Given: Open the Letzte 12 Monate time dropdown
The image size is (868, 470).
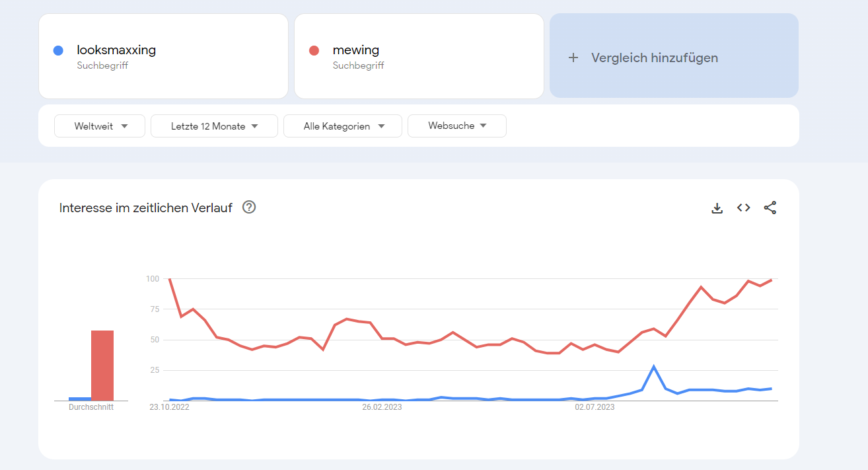Looking at the screenshot, I should coord(214,126).
